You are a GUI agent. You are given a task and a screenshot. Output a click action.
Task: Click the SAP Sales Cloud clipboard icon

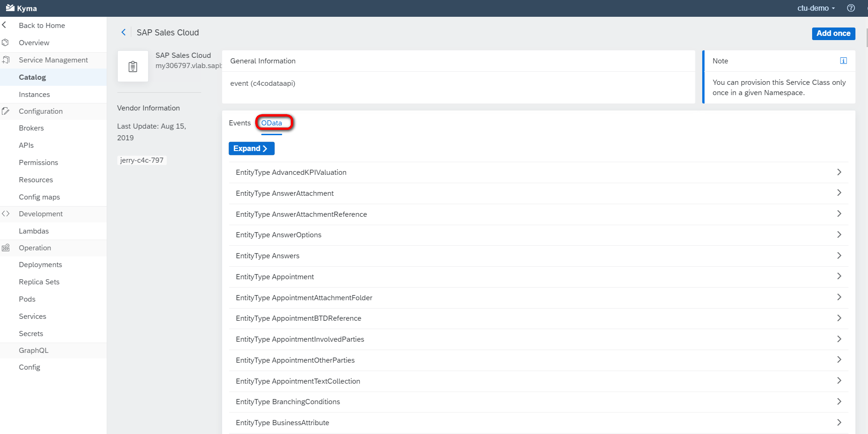tap(133, 67)
